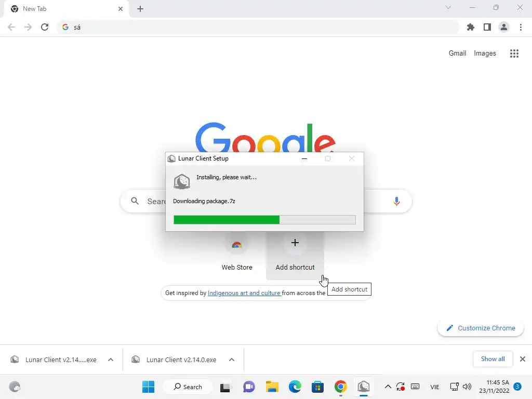
Task: Open tab search chevron in Chrome title bar
Action: tap(448, 7)
